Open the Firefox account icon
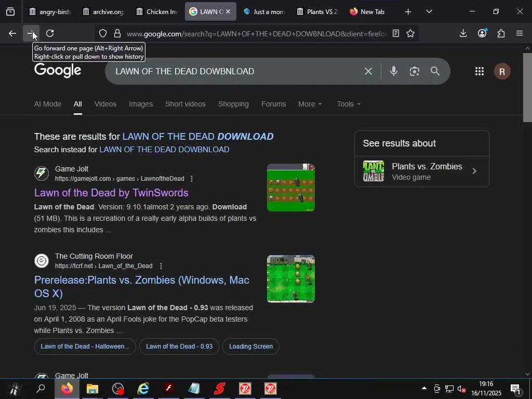Image resolution: width=532 pixels, height=399 pixels. pyautogui.click(x=482, y=33)
